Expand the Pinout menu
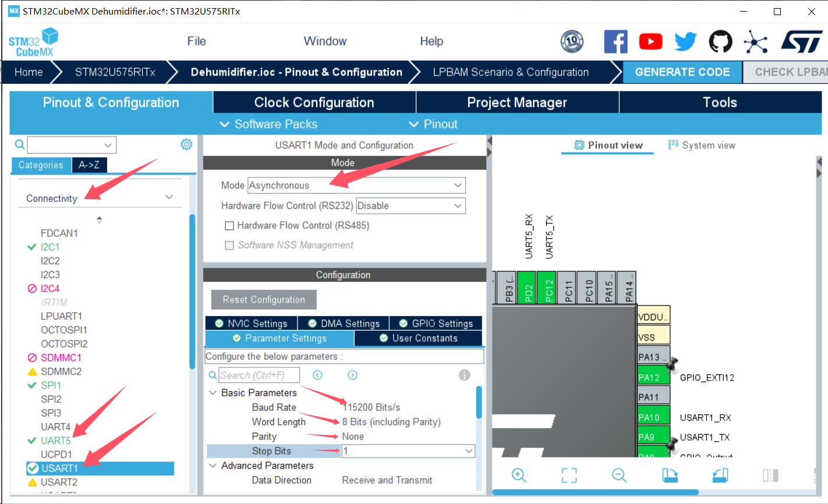Image resolution: width=828 pixels, height=504 pixels. (x=433, y=124)
